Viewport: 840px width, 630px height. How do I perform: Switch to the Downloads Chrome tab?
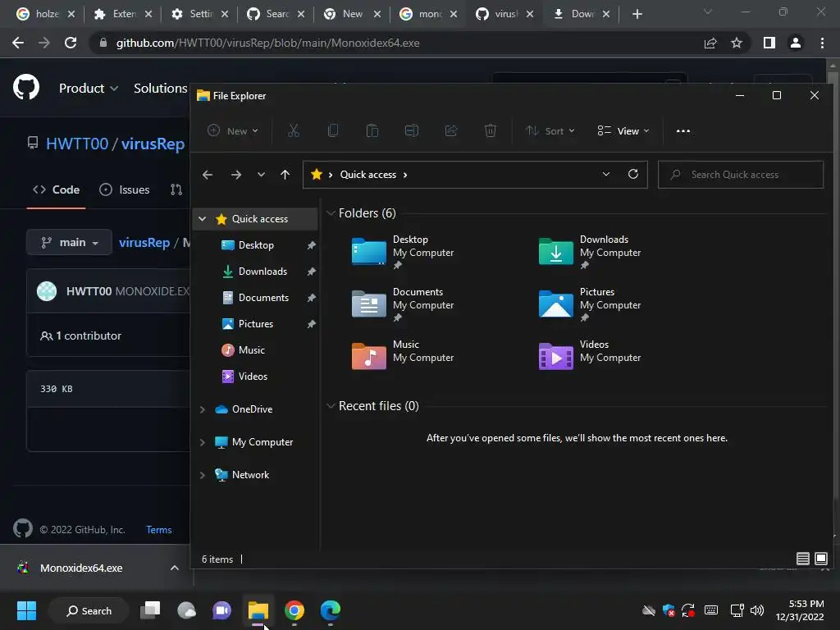581,14
